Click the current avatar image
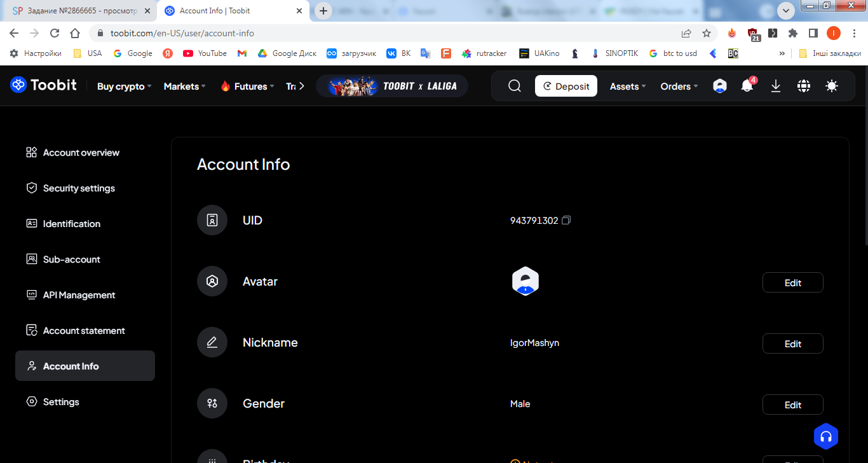868x463 pixels. [x=526, y=281]
